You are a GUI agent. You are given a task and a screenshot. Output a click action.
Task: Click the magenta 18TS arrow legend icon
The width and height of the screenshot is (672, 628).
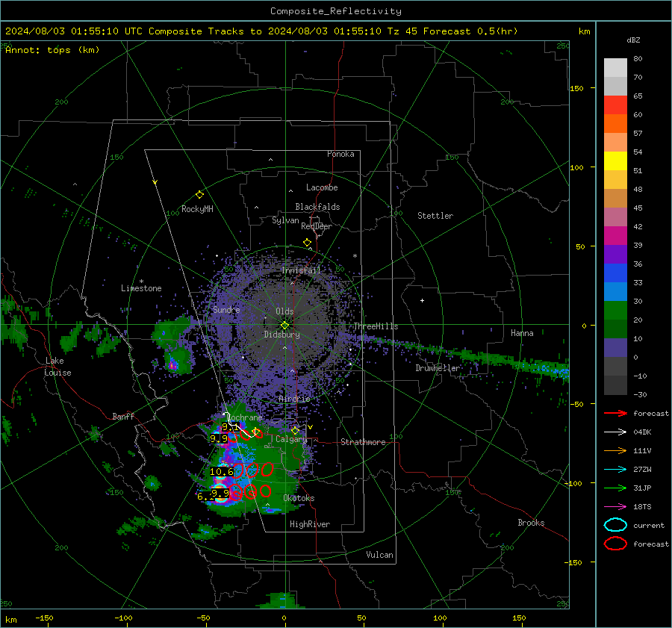pos(615,507)
